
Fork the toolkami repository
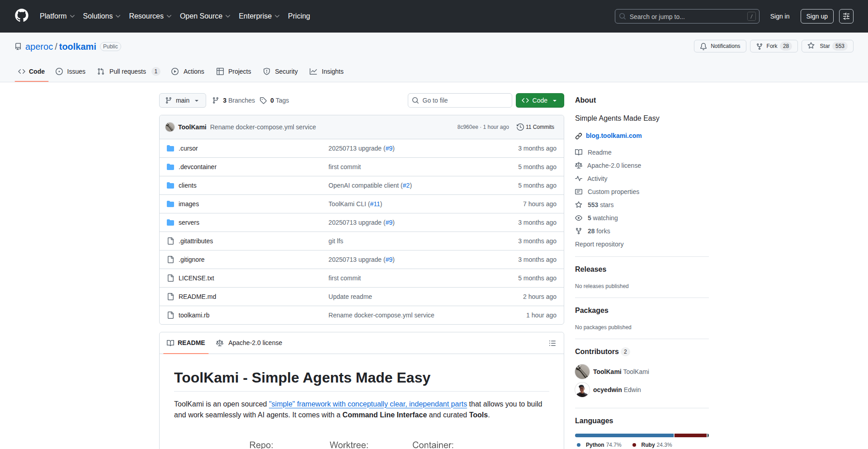(x=774, y=46)
